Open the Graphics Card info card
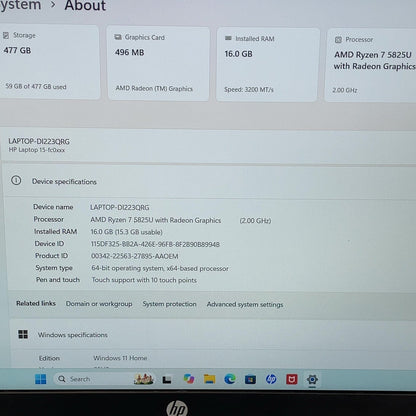Screen dimensions: 416x416 pyautogui.click(x=158, y=63)
